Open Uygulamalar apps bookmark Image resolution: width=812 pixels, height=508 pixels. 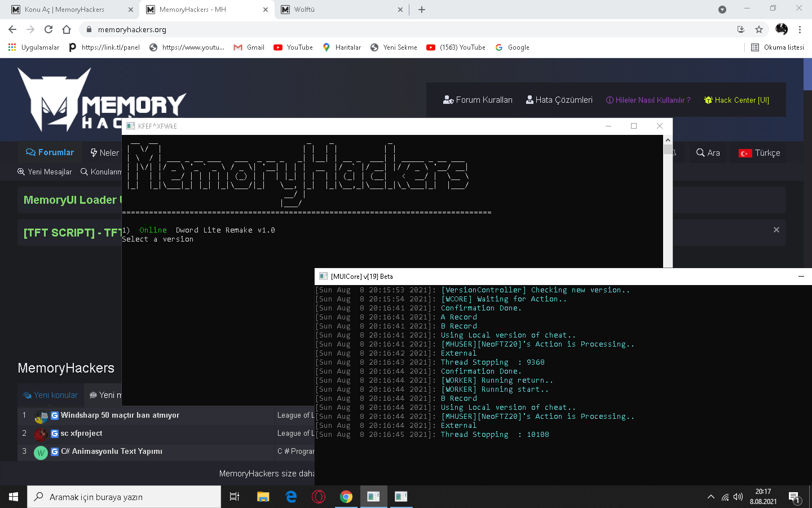tap(34, 47)
